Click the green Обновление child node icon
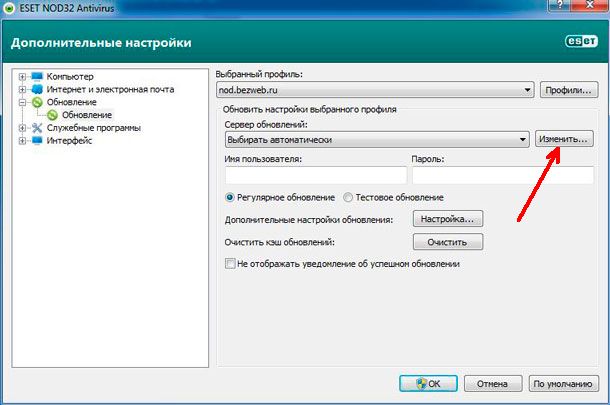 (x=52, y=115)
